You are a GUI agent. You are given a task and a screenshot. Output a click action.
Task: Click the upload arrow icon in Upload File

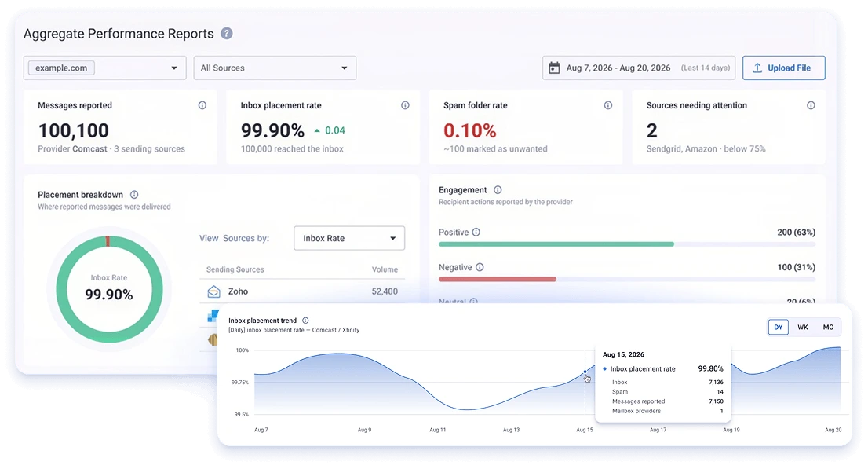(x=757, y=68)
